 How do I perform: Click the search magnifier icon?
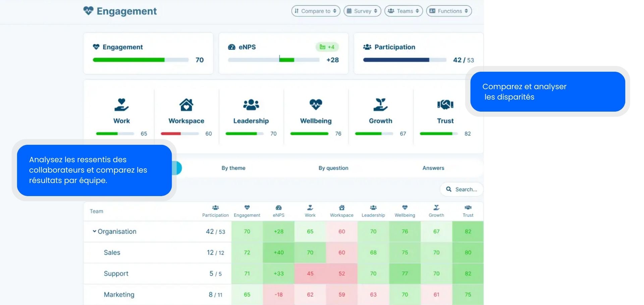point(449,189)
